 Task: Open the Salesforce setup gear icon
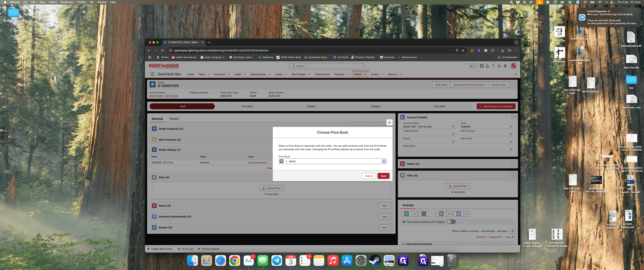click(499, 66)
